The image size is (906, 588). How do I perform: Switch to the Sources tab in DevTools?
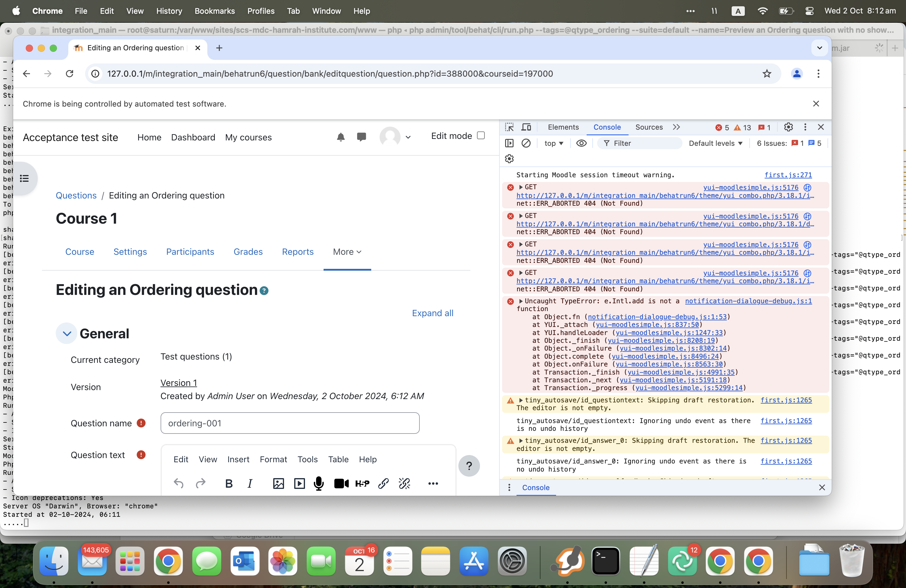pos(649,128)
